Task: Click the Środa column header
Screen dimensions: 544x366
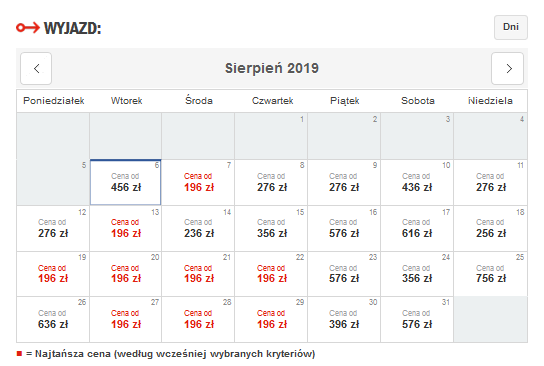Action: (x=199, y=100)
